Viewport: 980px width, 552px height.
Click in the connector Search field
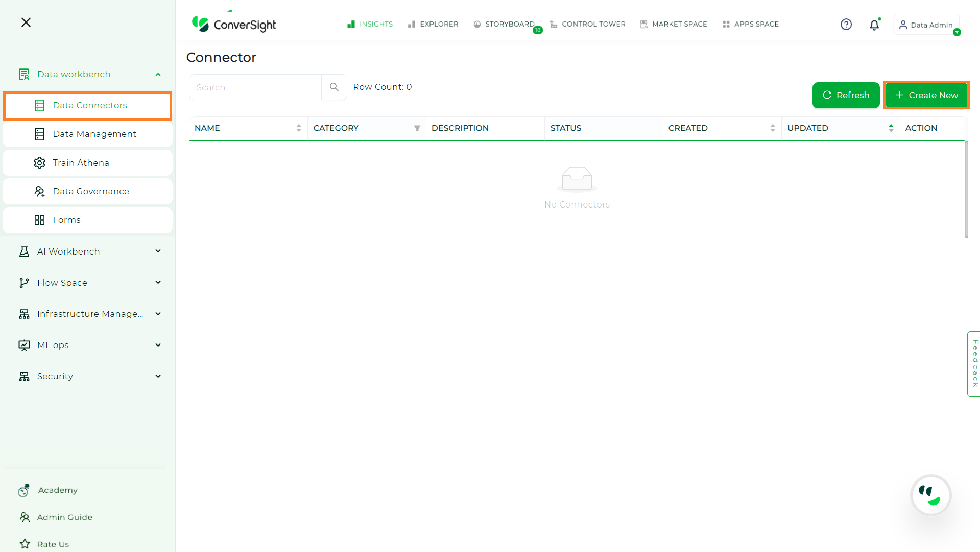tap(255, 87)
